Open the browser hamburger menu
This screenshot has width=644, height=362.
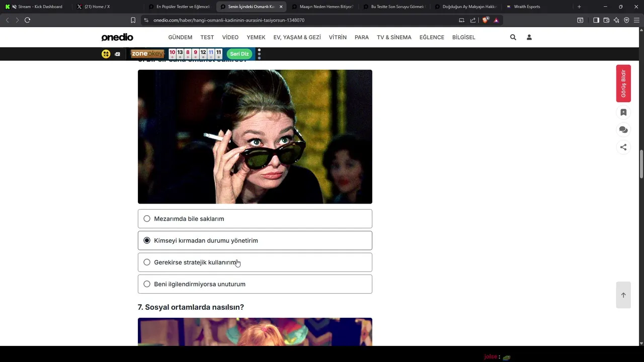click(637, 20)
